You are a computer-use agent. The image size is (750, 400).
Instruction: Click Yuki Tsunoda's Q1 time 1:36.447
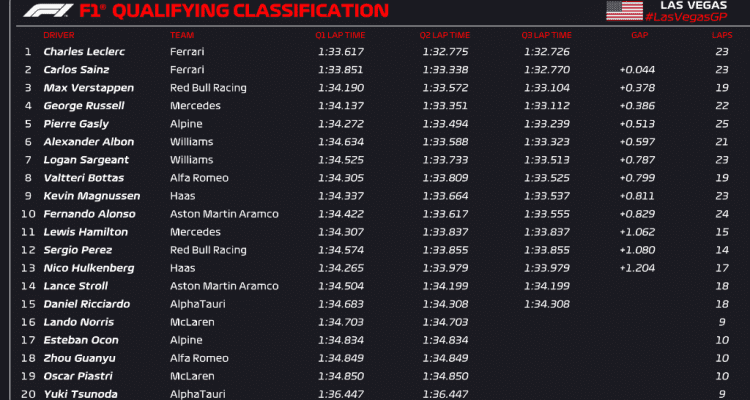pos(341,394)
